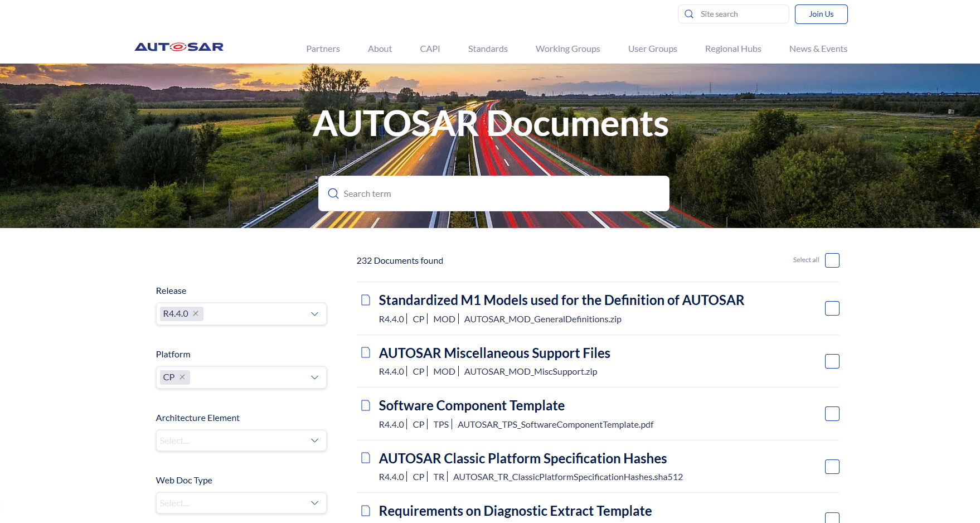Click document icon beside Requirements on Diagnostic Extract
Screen dimensions: 980x523
[x=366, y=511]
